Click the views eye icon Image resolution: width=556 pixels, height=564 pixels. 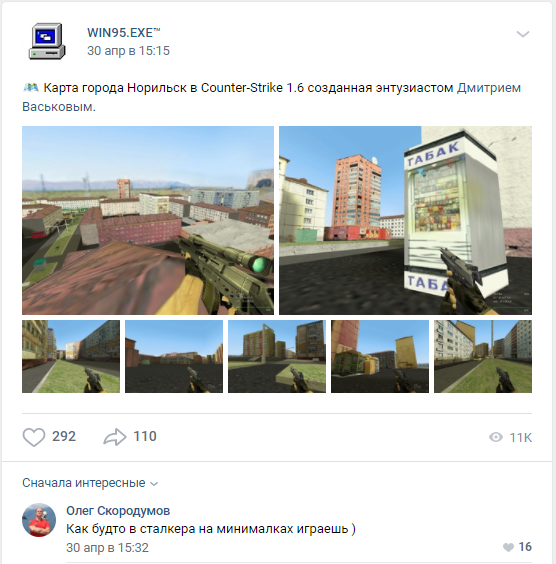pos(496,437)
